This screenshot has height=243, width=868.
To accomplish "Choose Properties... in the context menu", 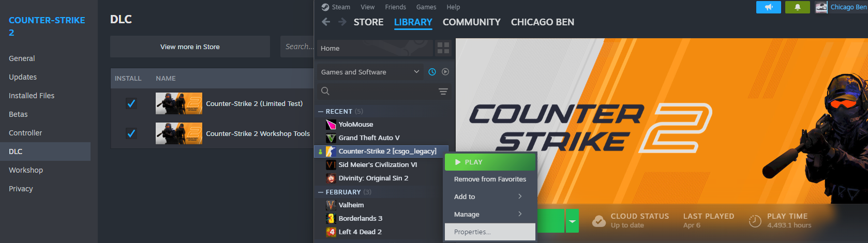I will click(x=490, y=232).
